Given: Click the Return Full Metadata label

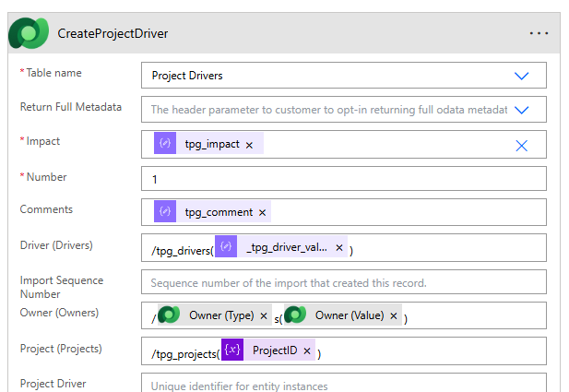Looking at the screenshot, I should pos(71,107).
